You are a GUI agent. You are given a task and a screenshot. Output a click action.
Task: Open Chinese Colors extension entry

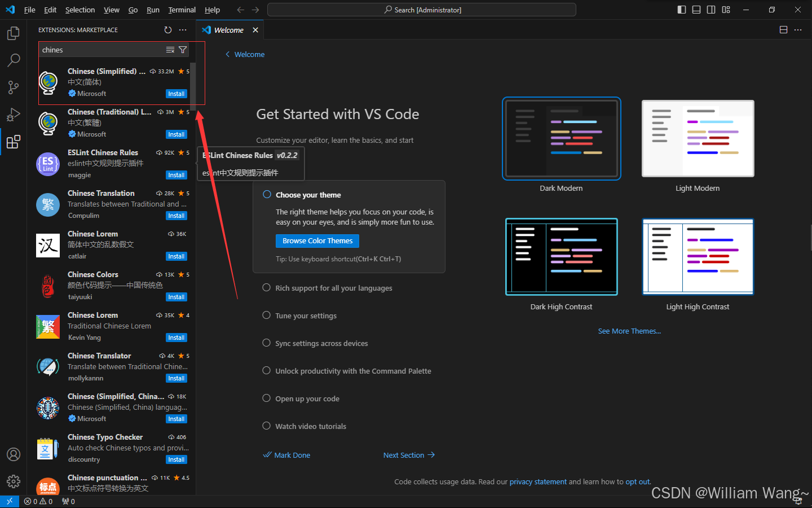112,286
